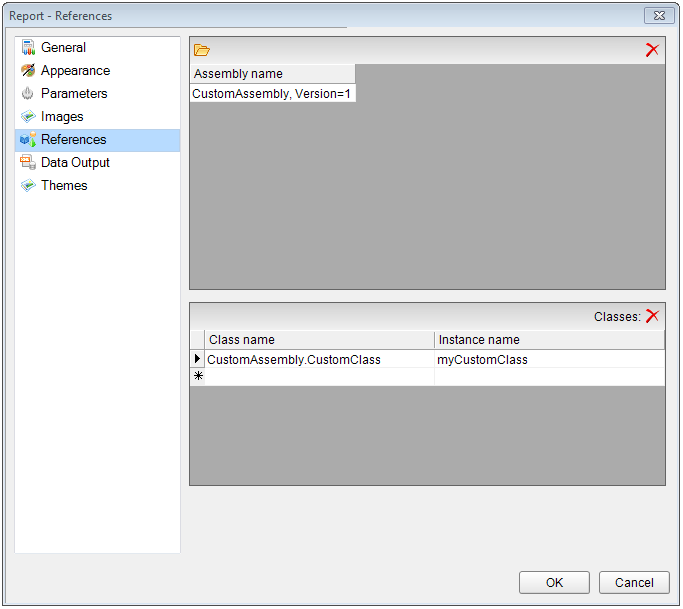The image size is (683, 609).
Task: Click the Parameters icon in sidebar
Action: 28,93
